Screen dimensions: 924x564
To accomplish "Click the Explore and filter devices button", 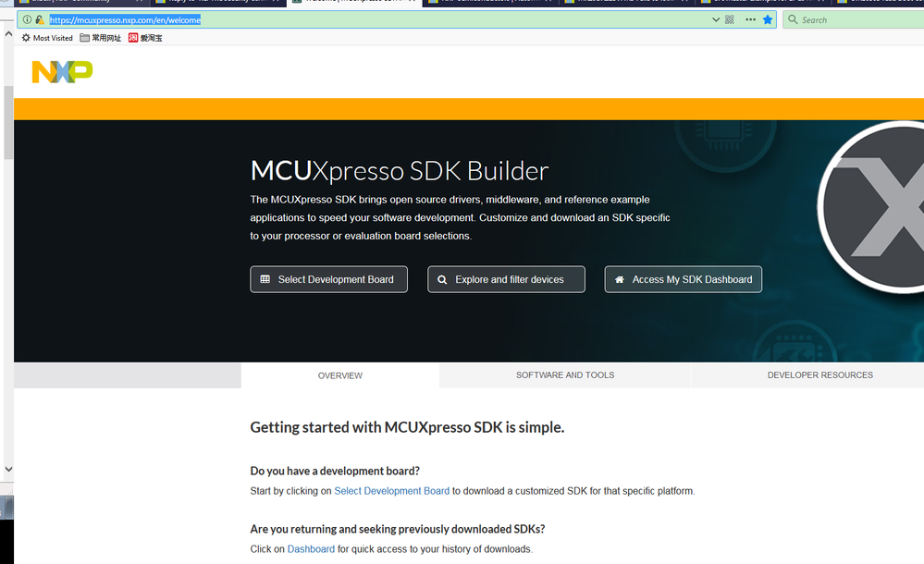I will point(506,279).
